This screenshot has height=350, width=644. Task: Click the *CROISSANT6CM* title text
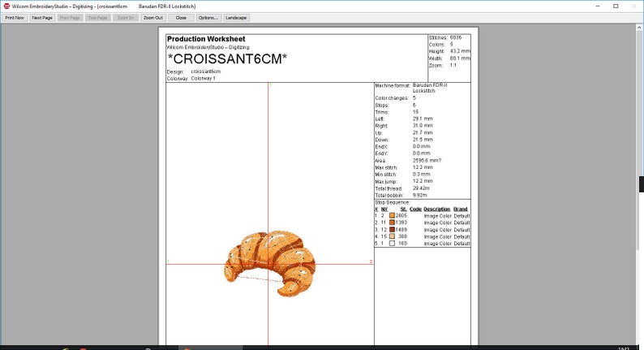point(227,58)
